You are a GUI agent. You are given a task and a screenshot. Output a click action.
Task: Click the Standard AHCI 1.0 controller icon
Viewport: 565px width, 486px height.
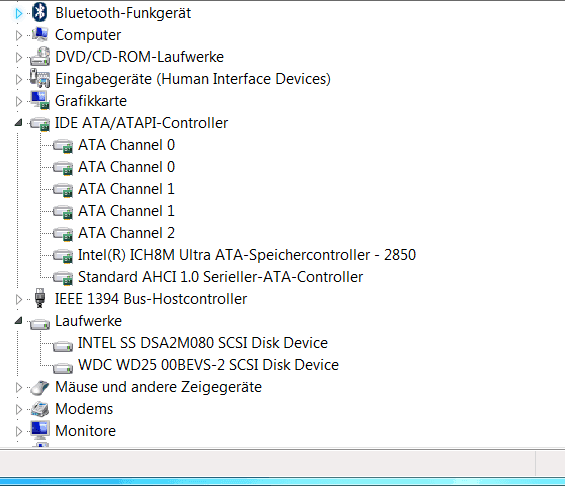click(63, 277)
